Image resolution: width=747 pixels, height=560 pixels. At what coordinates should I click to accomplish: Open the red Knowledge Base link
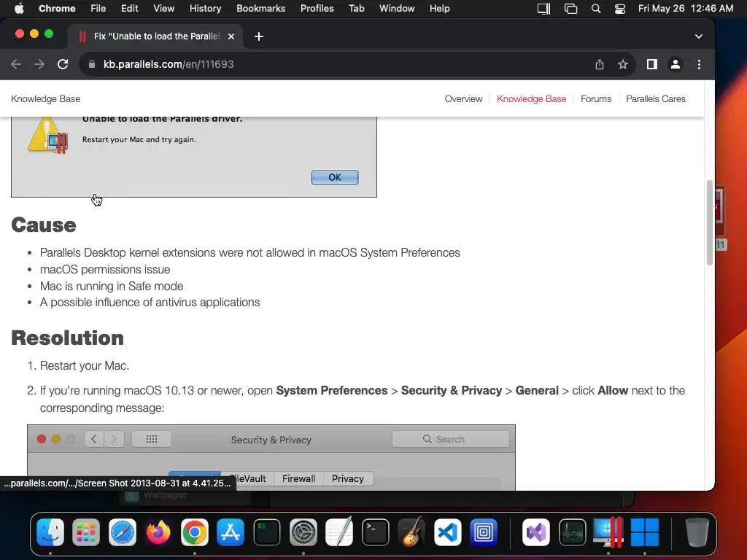[x=532, y=99]
